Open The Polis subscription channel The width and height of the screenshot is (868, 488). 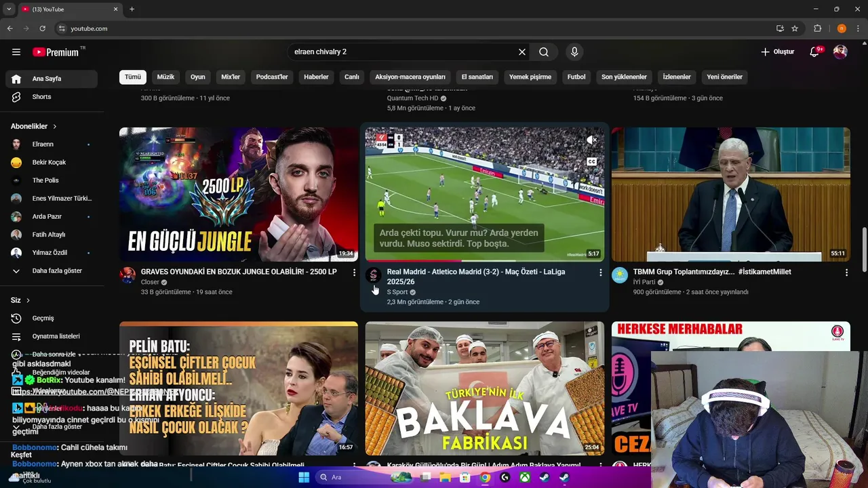point(52,180)
